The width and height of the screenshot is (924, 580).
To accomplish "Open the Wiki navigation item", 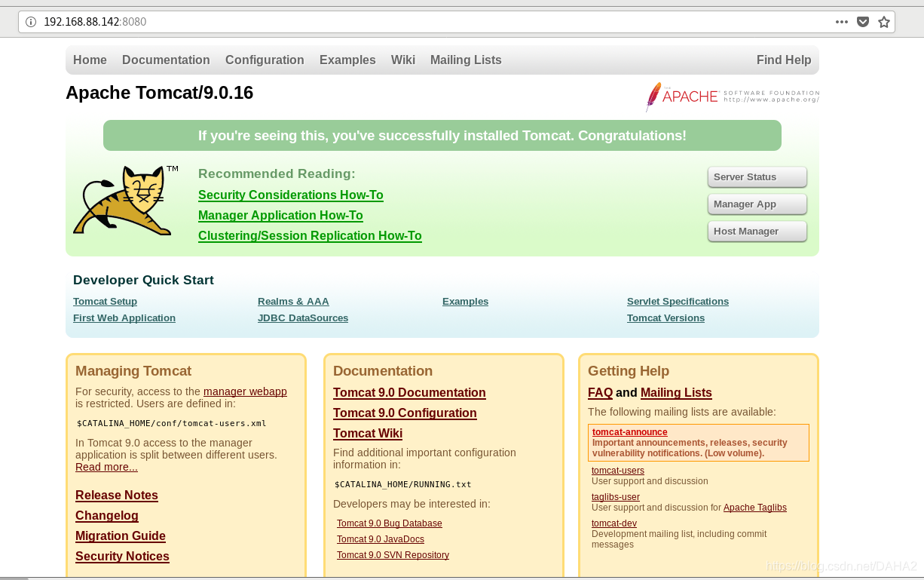I will [402, 60].
